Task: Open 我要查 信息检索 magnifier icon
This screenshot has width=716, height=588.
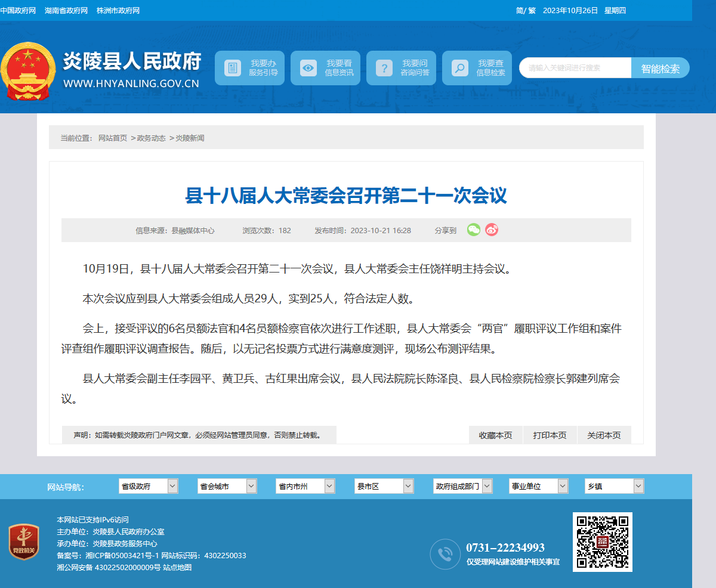Action: [460, 68]
